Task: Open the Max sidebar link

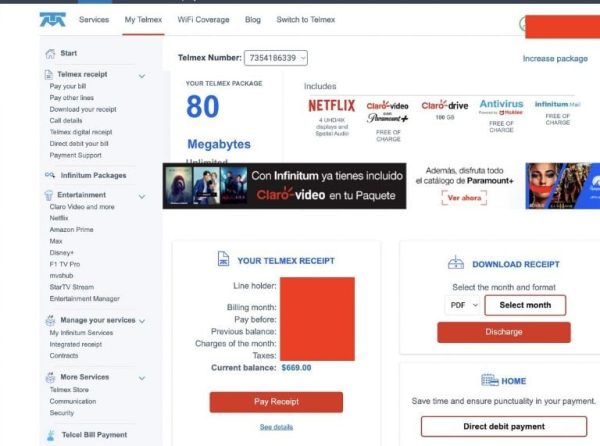Action: click(56, 241)
